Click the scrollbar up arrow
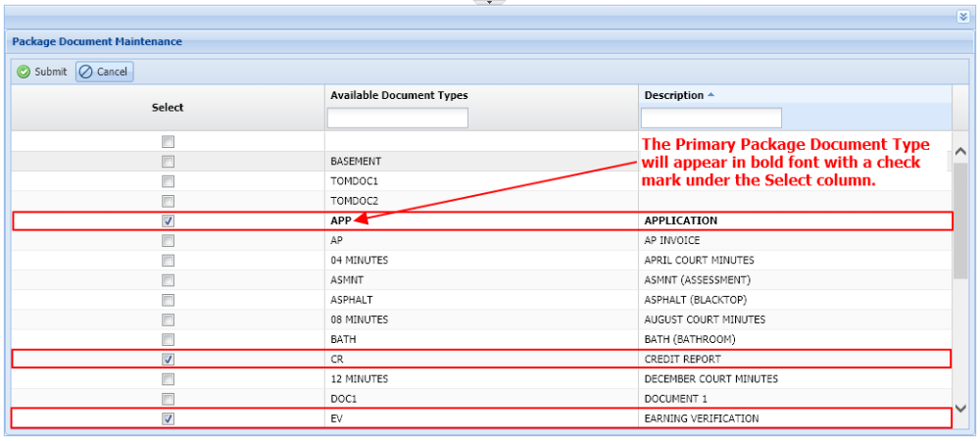 961,152
